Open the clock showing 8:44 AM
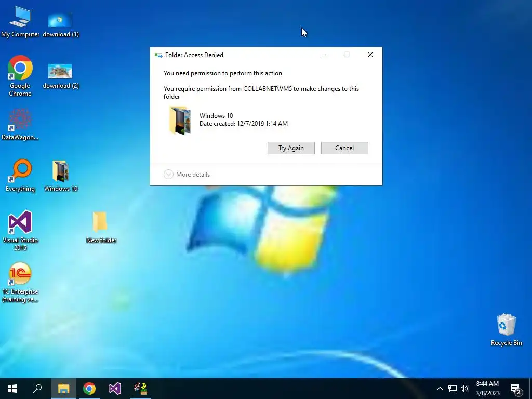Image resolution: width=532 pixels, height=399 pixels. (x=487, y=389)
